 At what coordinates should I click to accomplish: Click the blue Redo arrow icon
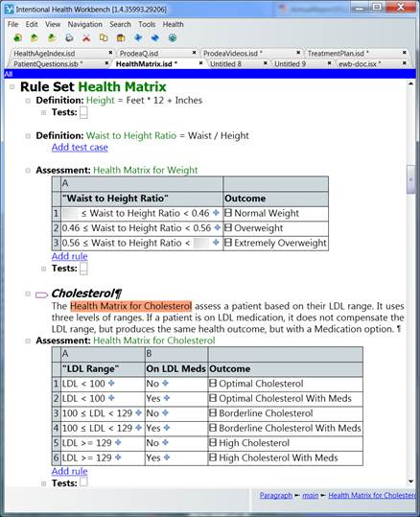(155, 38)
